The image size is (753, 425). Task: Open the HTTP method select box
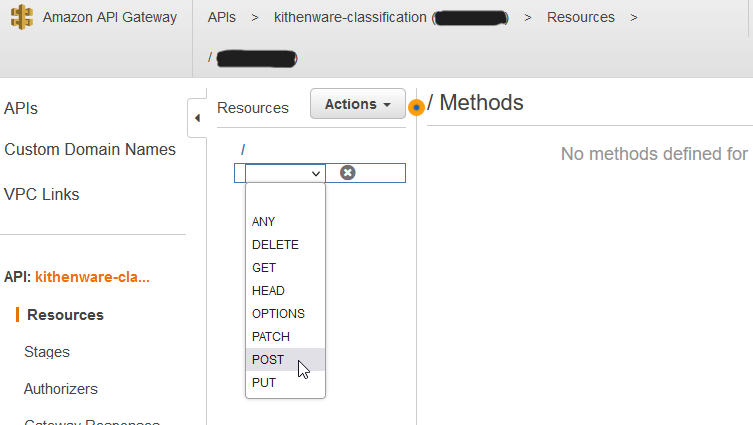[285, 173]
